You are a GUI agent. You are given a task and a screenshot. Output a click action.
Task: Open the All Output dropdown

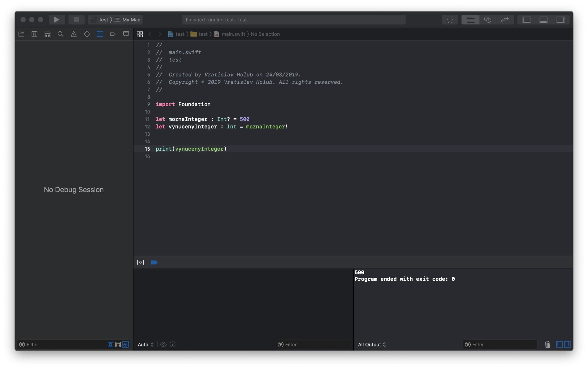pyautogui.click(x=372, y=344)
